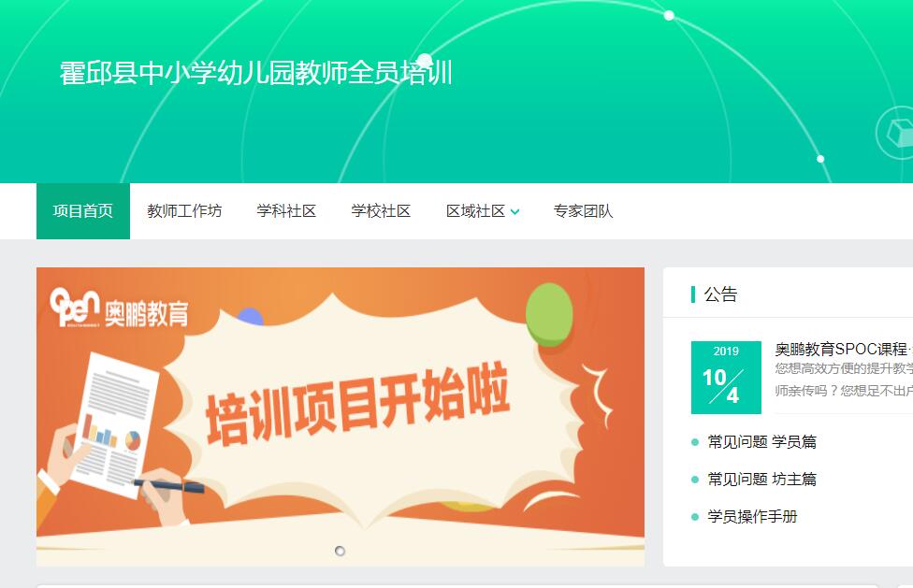Screen dimensions: 913x588
Task: Open 学员操作手册 link
Action: tap(752, 516)
